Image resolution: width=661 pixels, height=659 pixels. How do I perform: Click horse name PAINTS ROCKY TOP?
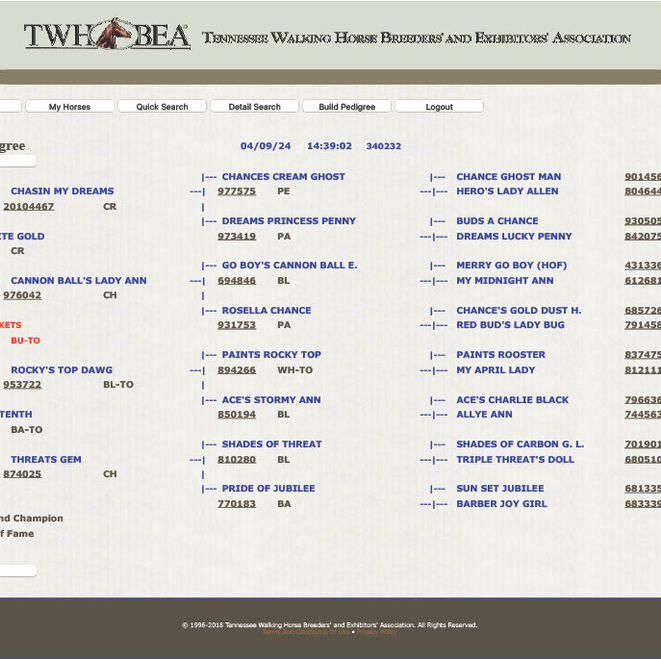(271, 355)
